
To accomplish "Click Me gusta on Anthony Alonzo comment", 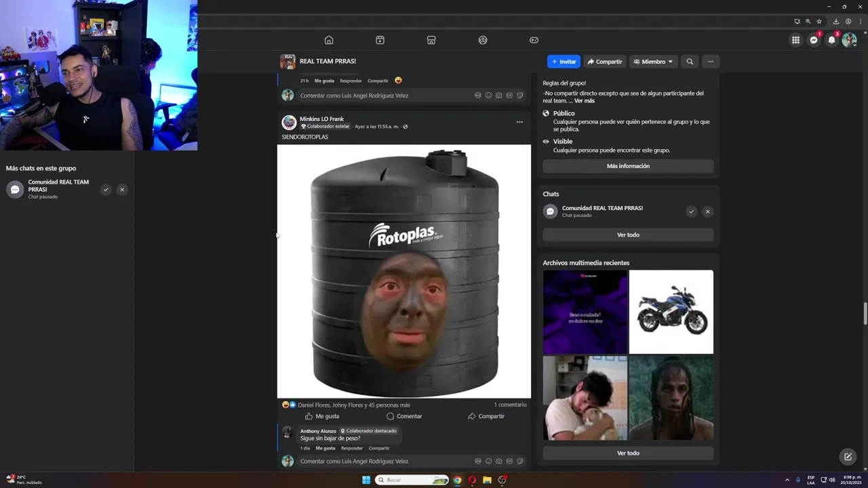I will coord(325,448).
